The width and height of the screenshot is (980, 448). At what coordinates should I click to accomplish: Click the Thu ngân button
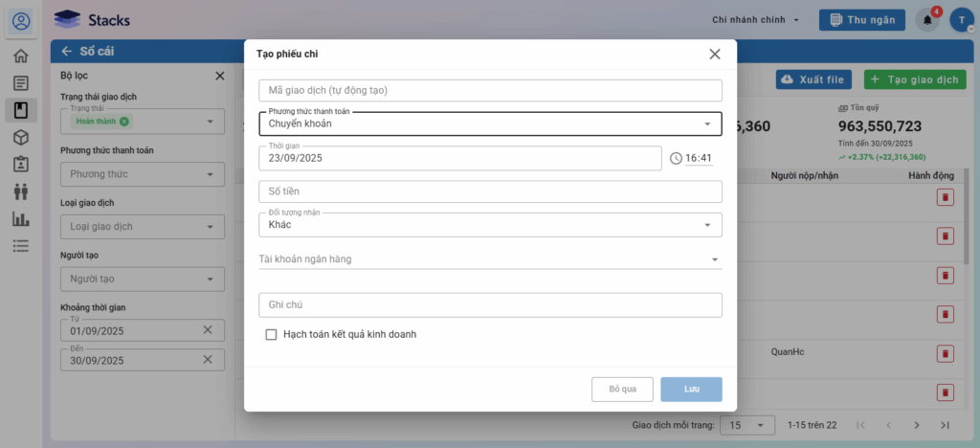point(862,20)
